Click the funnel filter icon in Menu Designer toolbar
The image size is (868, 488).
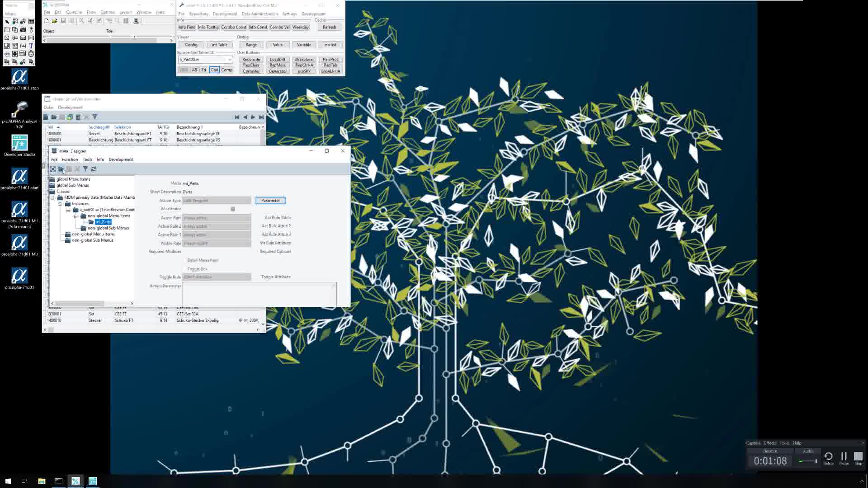click(85, 169)
